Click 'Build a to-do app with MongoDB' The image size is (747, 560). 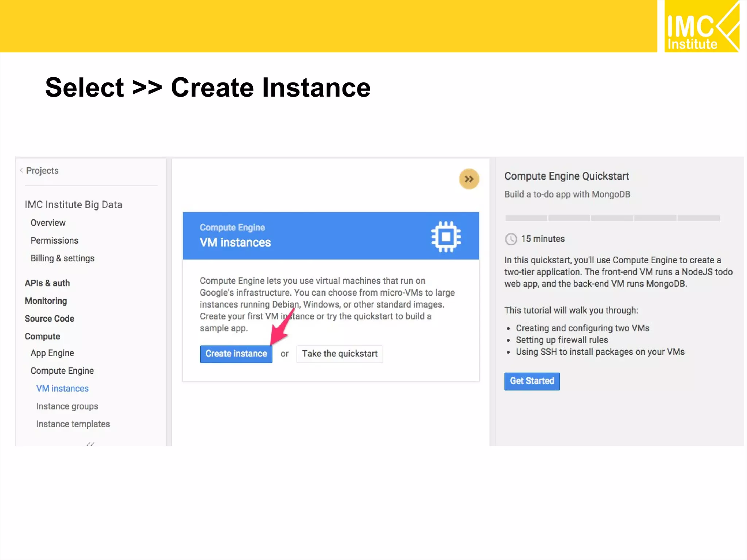567,194
